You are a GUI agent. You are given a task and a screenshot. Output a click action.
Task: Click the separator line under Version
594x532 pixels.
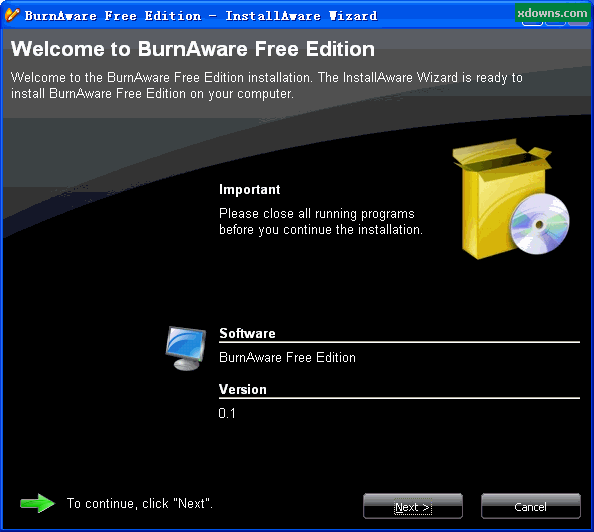click(399, 398)
